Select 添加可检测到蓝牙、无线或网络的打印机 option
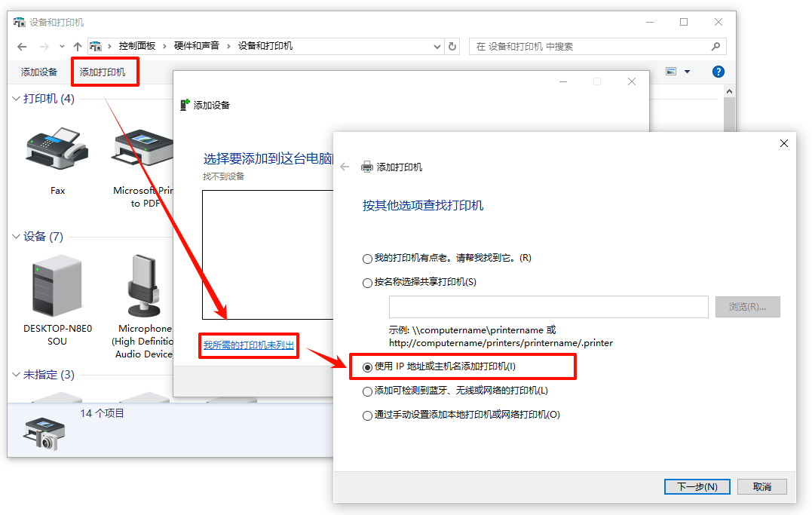This screenshot has height=515, width=812. pos(367,391)
